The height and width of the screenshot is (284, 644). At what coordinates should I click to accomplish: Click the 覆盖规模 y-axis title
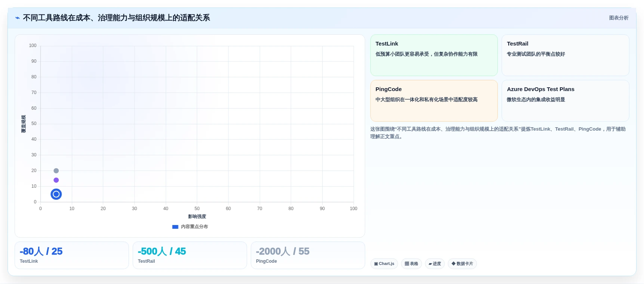(x=24, y=124)
